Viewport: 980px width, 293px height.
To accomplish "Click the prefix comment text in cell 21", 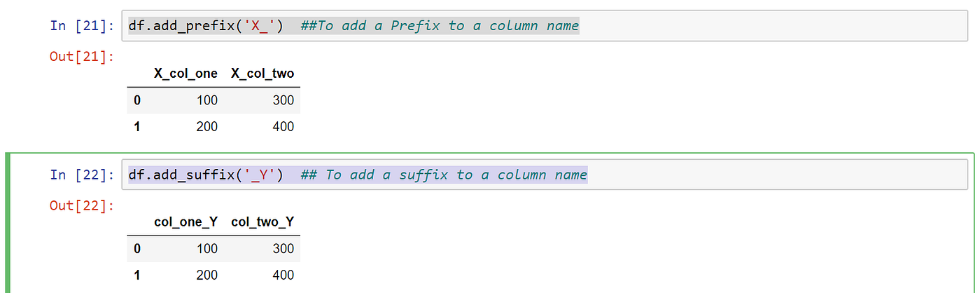I will coord(440,26).
